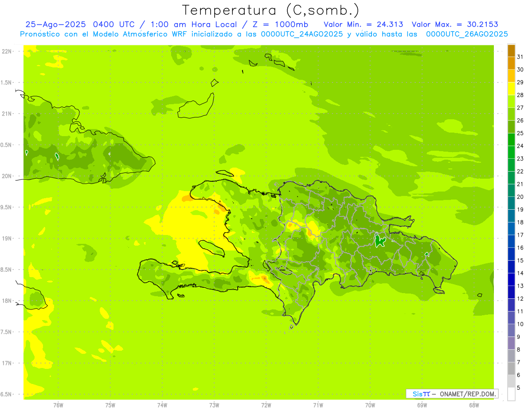Click the dark blue legend swatch between 13 and 14
532x411 pixels.
pyautogui.click(x=511, y=279)
